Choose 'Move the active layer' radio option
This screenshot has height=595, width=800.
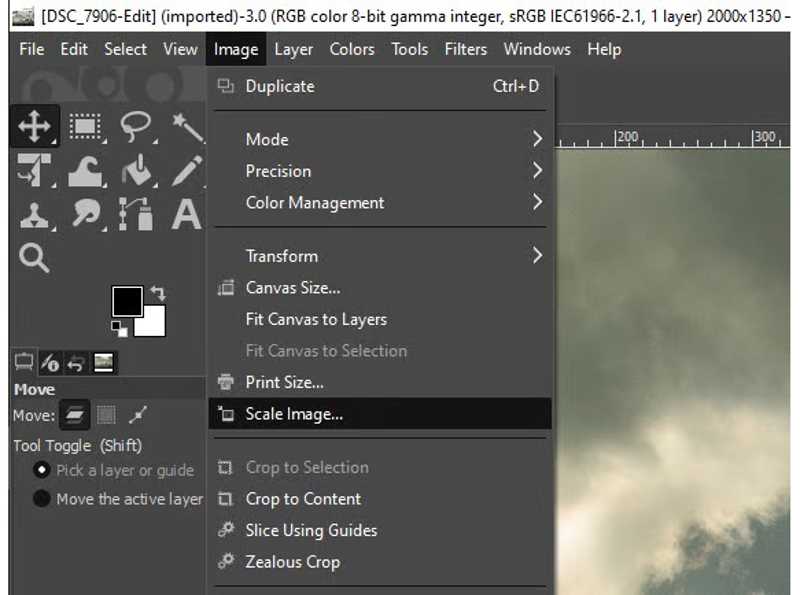tap(42, 499)
